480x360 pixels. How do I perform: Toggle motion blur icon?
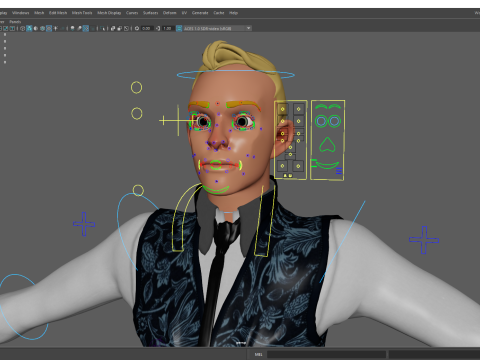tap(79, 28)
